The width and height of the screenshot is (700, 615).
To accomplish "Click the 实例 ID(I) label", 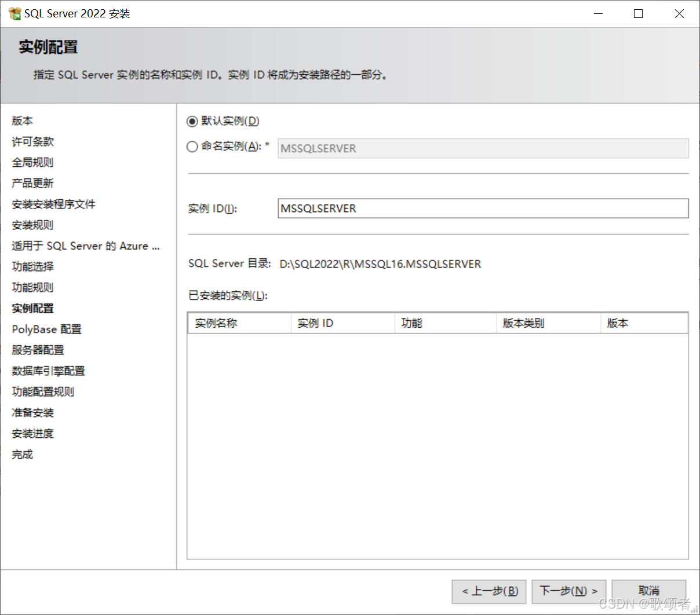I will pos(213,209).
